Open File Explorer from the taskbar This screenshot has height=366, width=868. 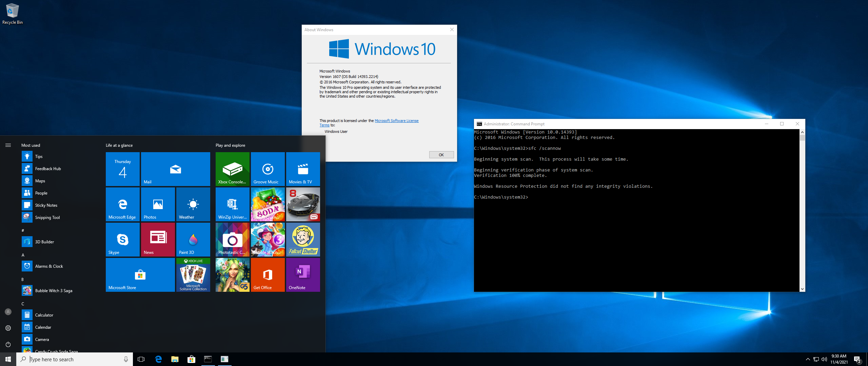tap(175, 359)
